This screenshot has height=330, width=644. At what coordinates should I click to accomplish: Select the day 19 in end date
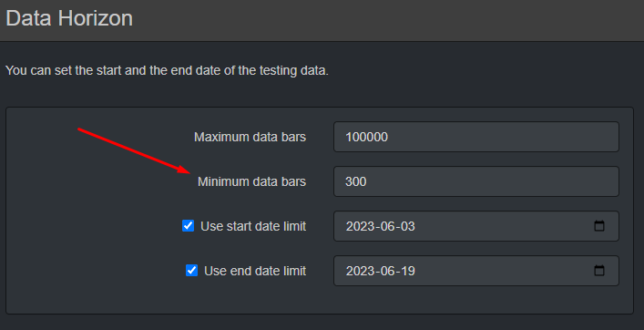(x=406, y=272)
